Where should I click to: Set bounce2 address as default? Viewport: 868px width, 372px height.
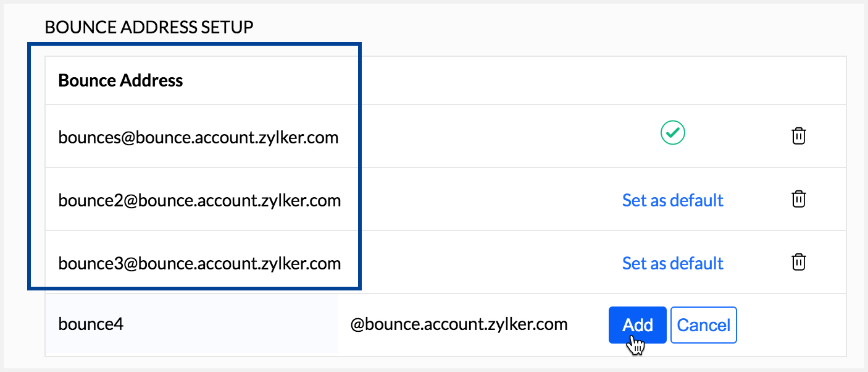click(x=672, y=200)
